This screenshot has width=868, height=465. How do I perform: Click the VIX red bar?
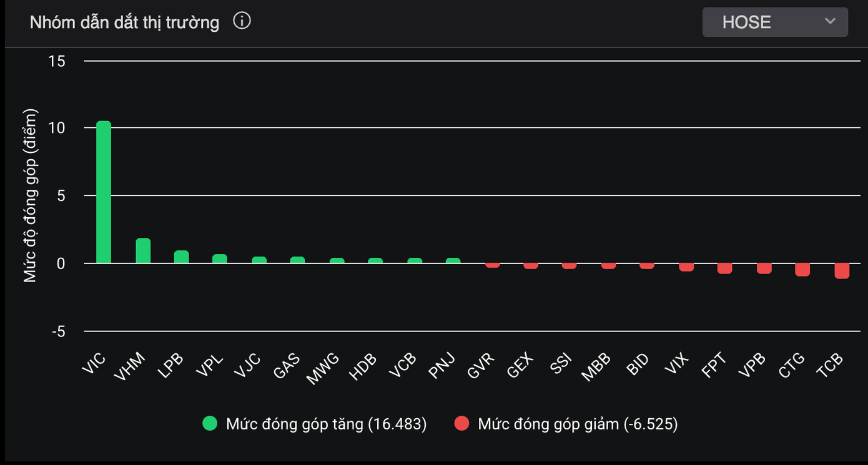(x=686, y=267)
